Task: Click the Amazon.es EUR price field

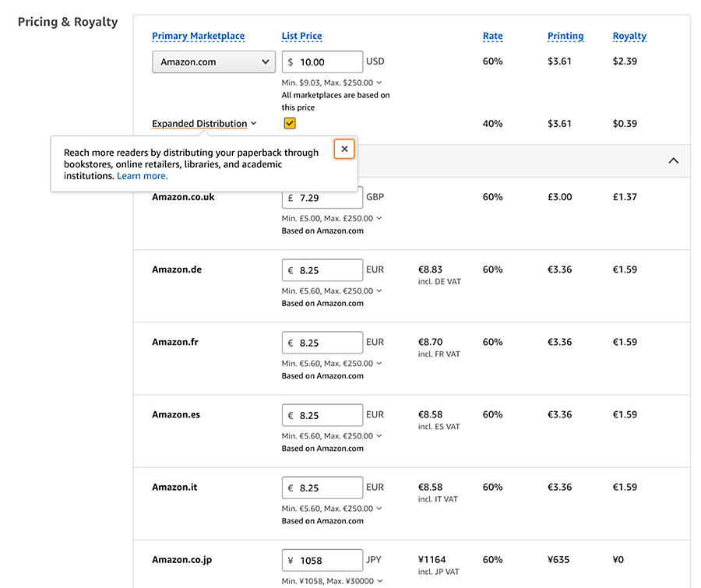Action: [322, 415]
